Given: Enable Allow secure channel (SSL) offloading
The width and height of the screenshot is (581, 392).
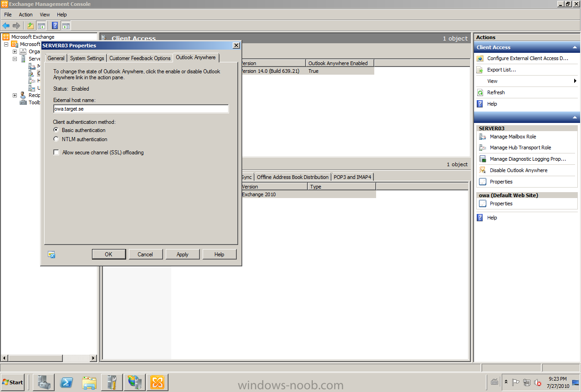Looking at the screenshot, I should point(56,153).
